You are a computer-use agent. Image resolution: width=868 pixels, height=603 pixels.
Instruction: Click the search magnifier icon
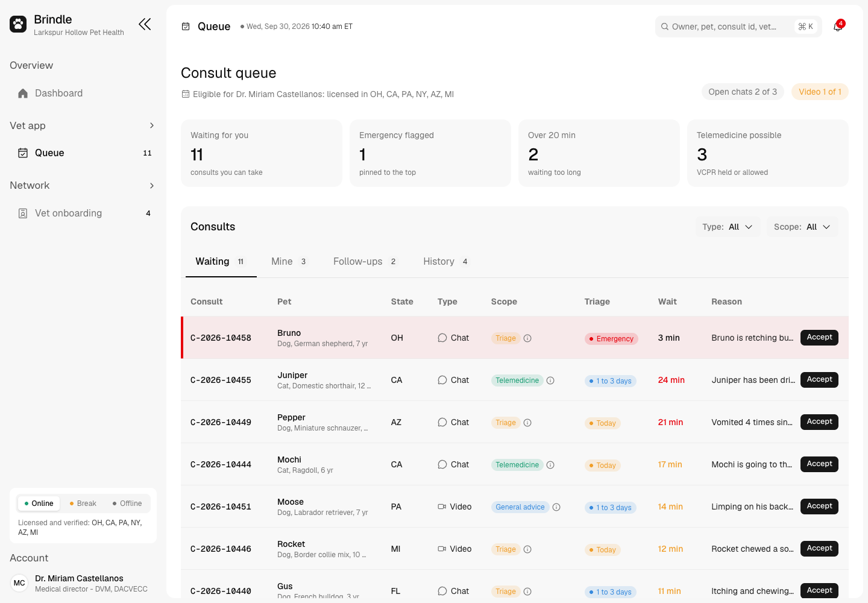665,27
